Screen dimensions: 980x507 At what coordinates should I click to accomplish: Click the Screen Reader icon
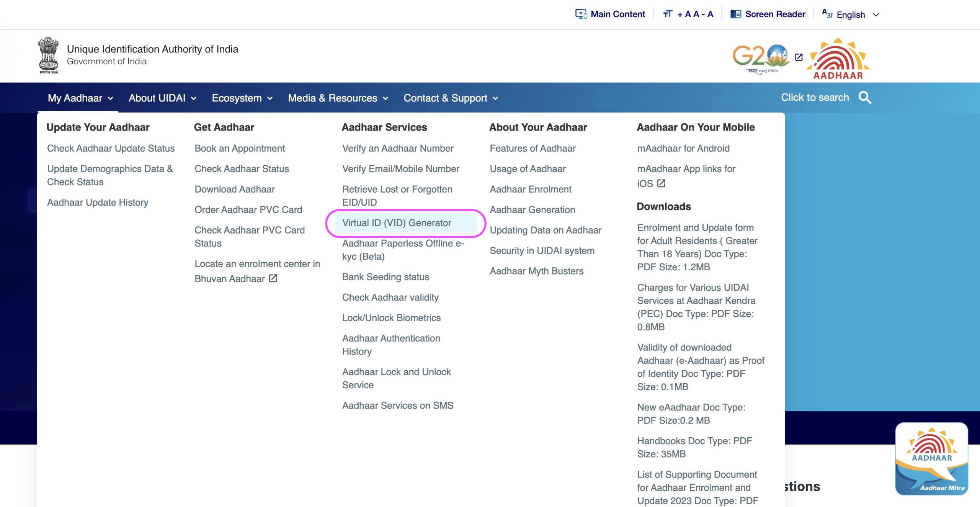735,14
